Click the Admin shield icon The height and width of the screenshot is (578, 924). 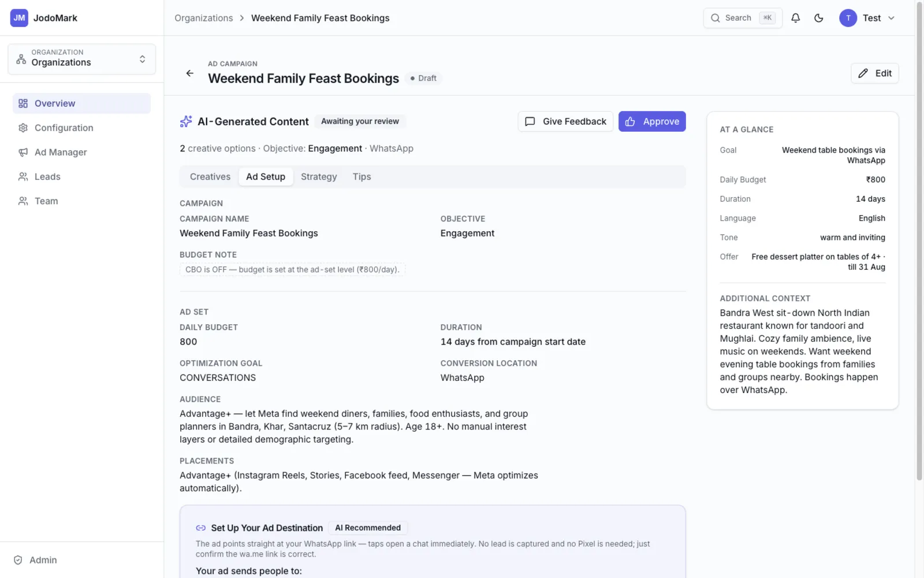click(x=18, y=560)
